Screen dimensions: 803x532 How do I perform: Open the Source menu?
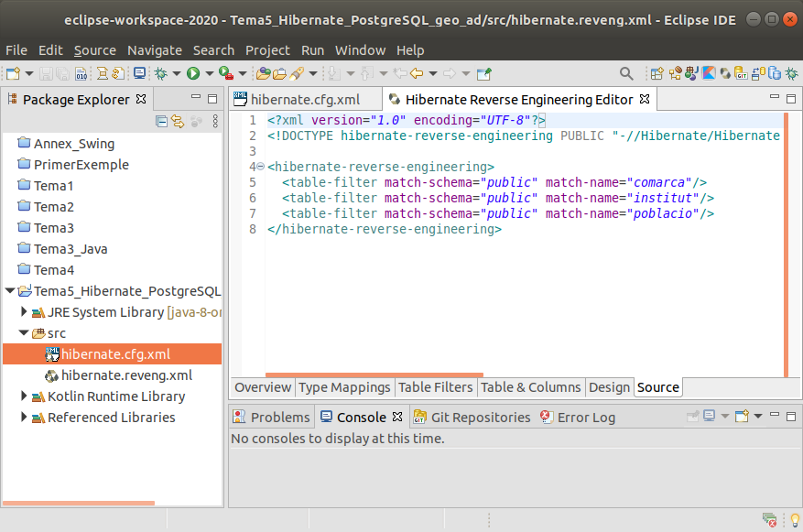(x=94, y=50)
